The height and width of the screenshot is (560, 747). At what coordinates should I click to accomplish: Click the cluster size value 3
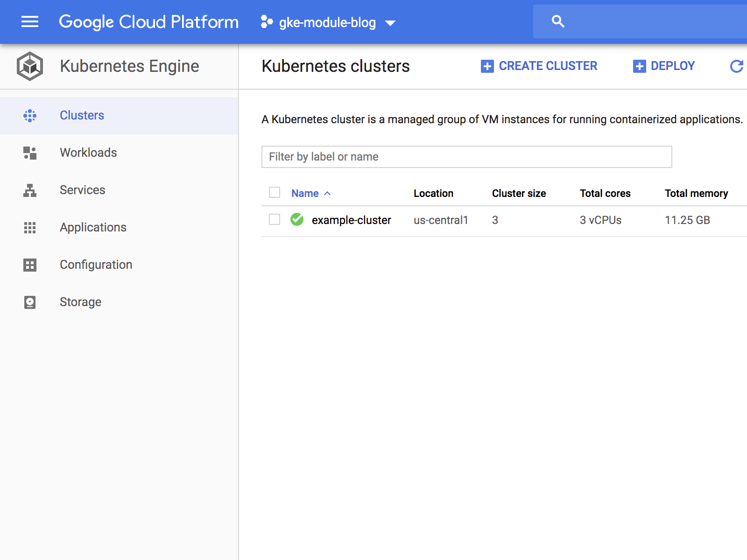[495, 220]
